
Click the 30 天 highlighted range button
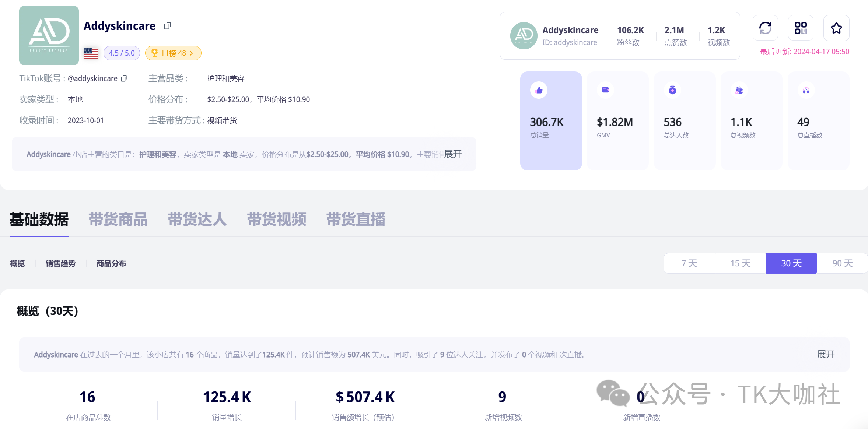click(x=791, y=263)
